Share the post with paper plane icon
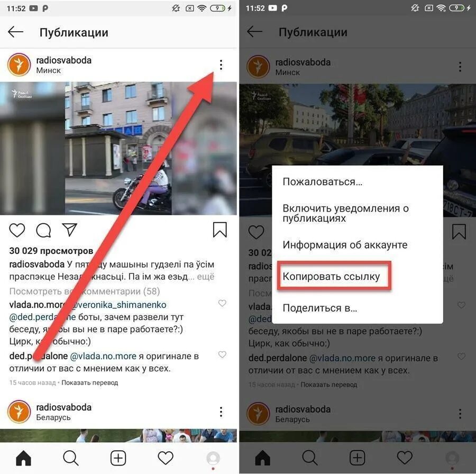 click(x=69, y=230)
